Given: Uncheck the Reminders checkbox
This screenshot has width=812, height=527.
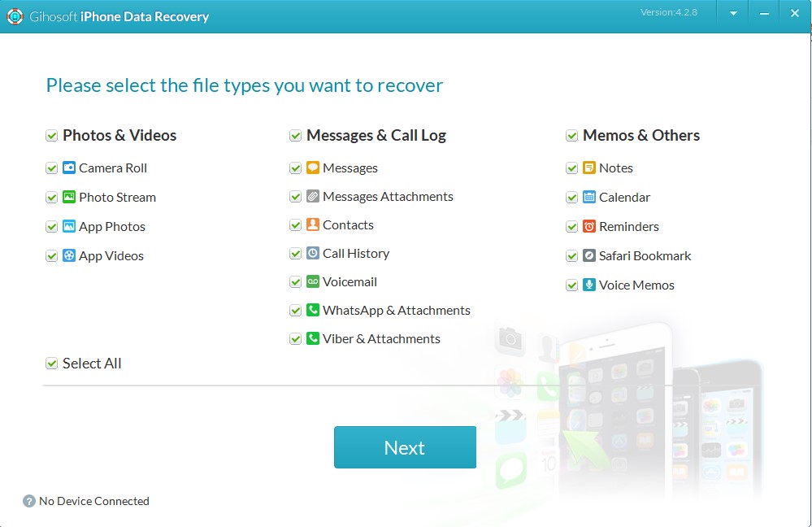Looking at the screenshot, I should tap(571, 226).
